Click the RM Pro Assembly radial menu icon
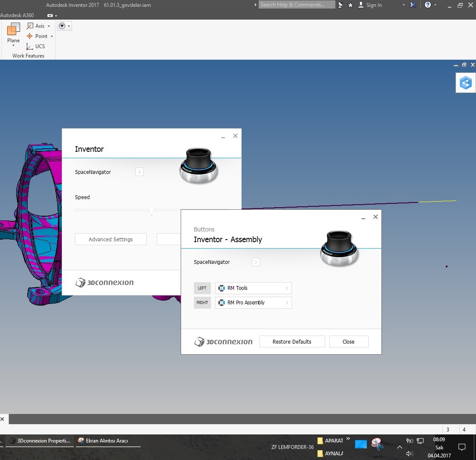The image size is (476, 460). point(222,303)
